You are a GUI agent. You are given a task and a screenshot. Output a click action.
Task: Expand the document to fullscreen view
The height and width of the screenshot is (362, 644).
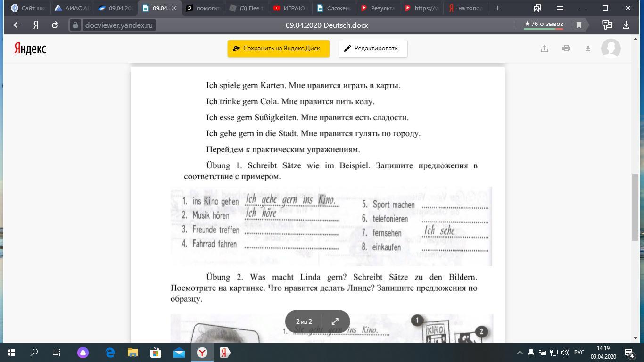pyautogui.click(x=335, y=321)
